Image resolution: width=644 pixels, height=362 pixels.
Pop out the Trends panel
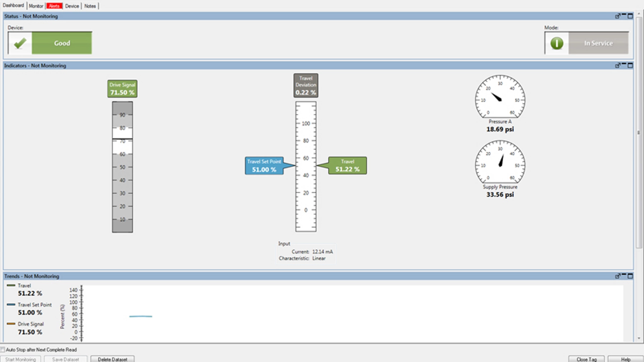(618, 276)
